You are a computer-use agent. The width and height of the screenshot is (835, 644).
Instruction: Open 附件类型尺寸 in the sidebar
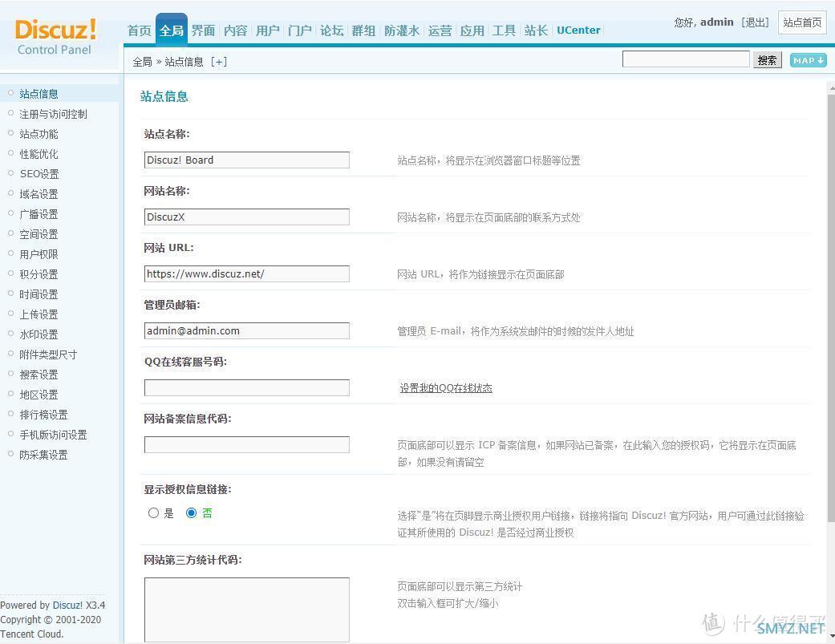(x=48, y=354)
